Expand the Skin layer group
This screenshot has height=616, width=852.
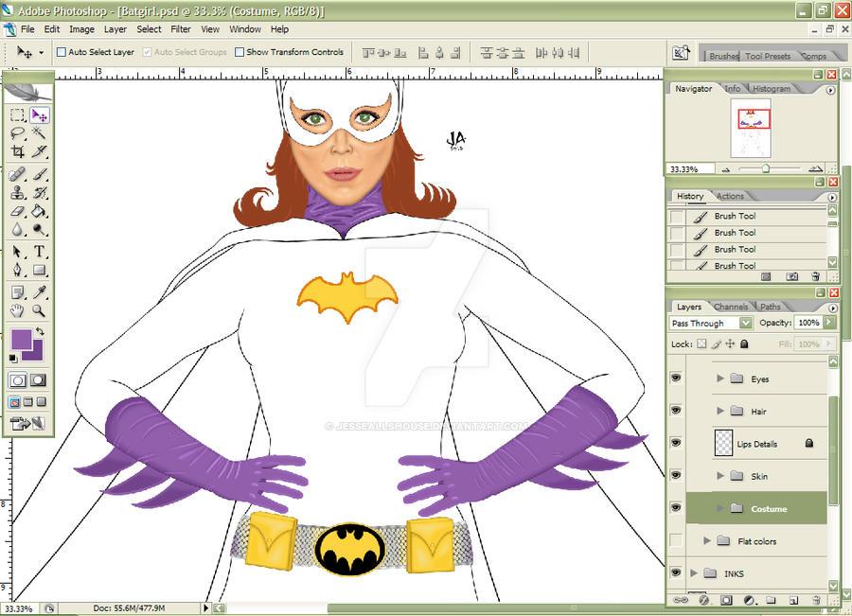pyautogui.click(x=720, y=476)
